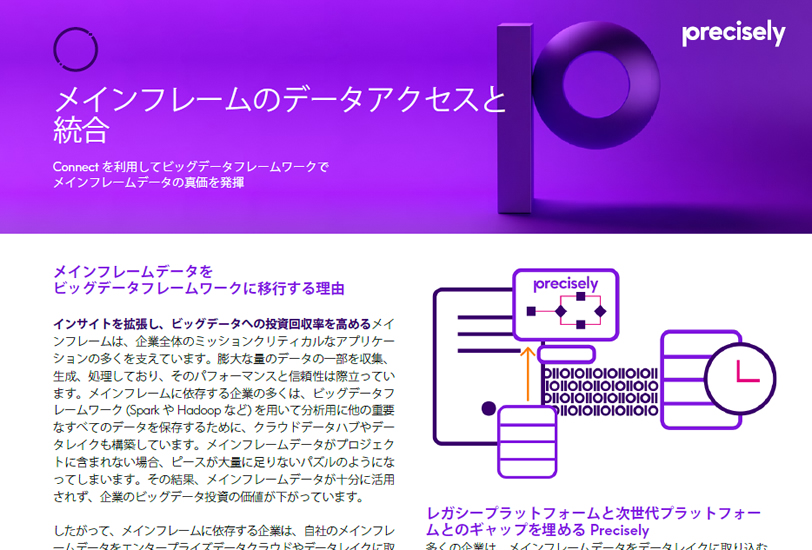The image size is (812, 550).
Task: Click the heading ビッグデータフレームワークに移行する理由
Action: click(x=199, y=288)
